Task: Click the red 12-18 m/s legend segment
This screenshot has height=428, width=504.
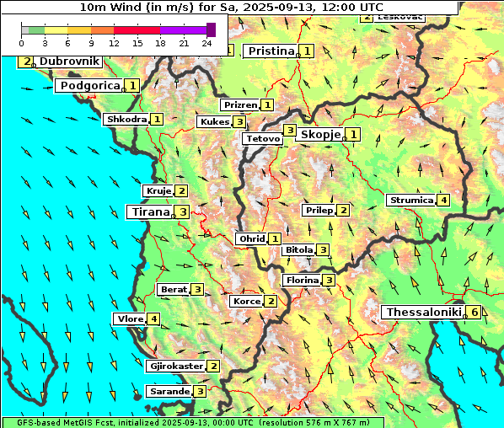Action: point(137,30)
